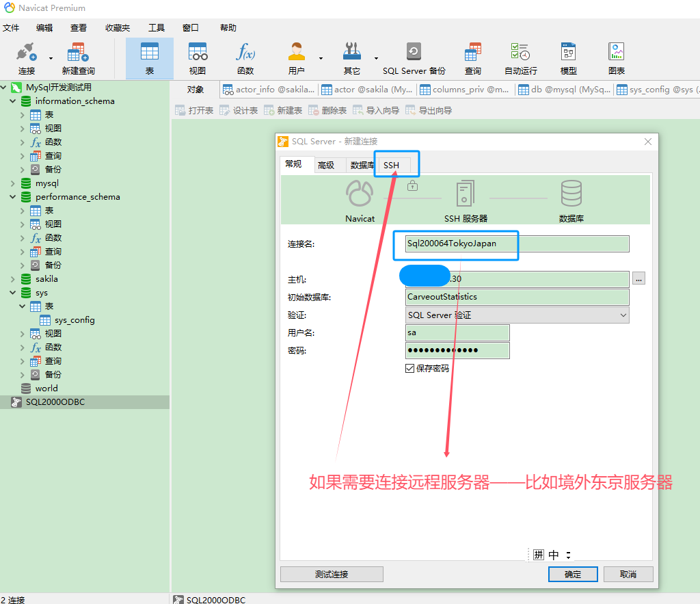Toggle Save Password (保存密码) checkbox

tap(410, 368)
